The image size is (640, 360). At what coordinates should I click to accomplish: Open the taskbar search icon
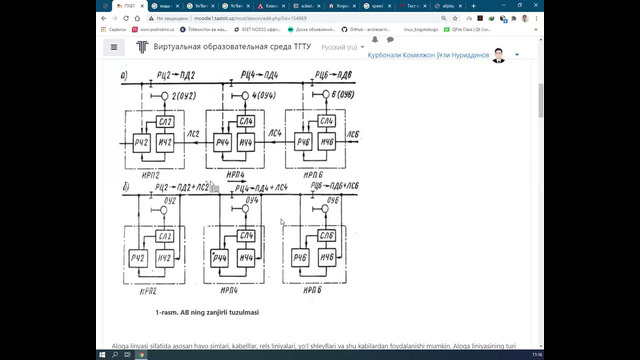pos(115,355)
